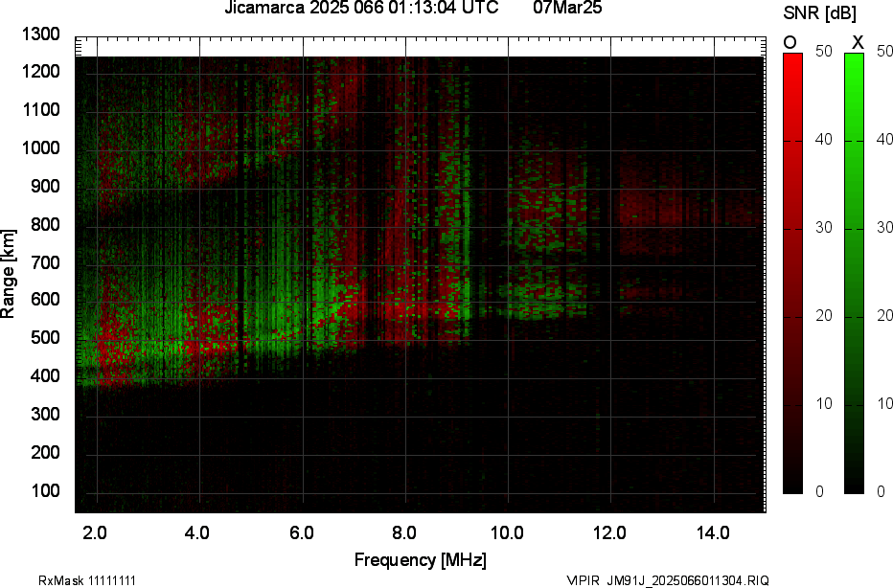Click the 2.0 frequency tick label

pos(95,533)
